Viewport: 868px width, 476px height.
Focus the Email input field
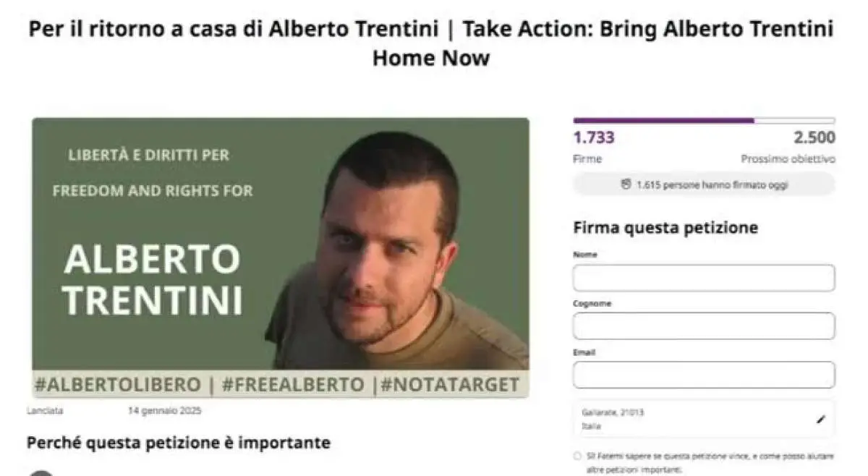click(704, 375)
